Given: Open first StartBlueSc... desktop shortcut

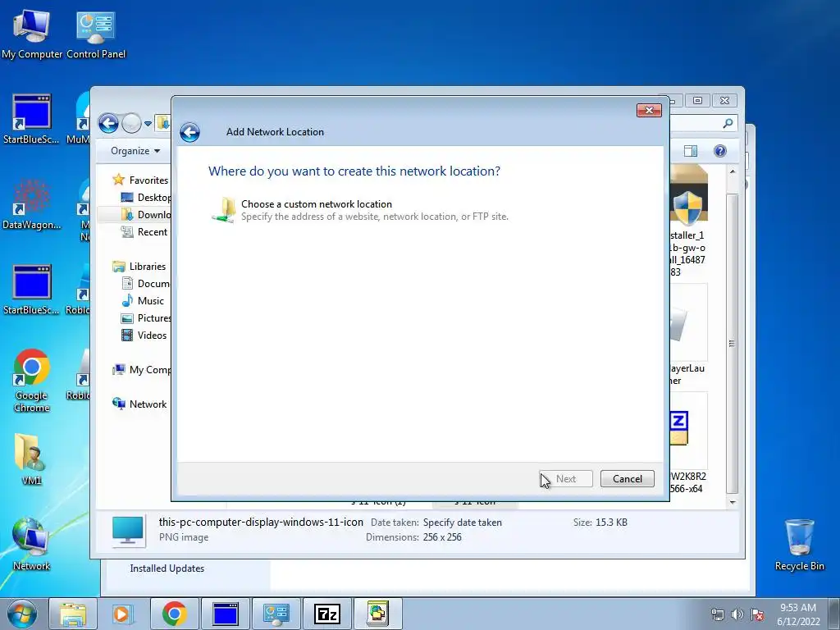Looking at the screenshot, I should (x=31, y=119).
